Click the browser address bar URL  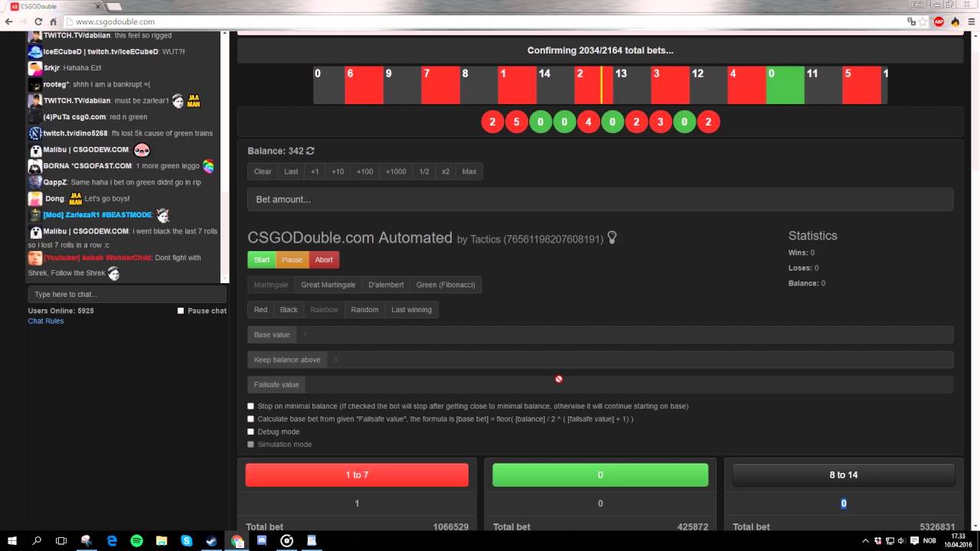[x=116, y=21]
